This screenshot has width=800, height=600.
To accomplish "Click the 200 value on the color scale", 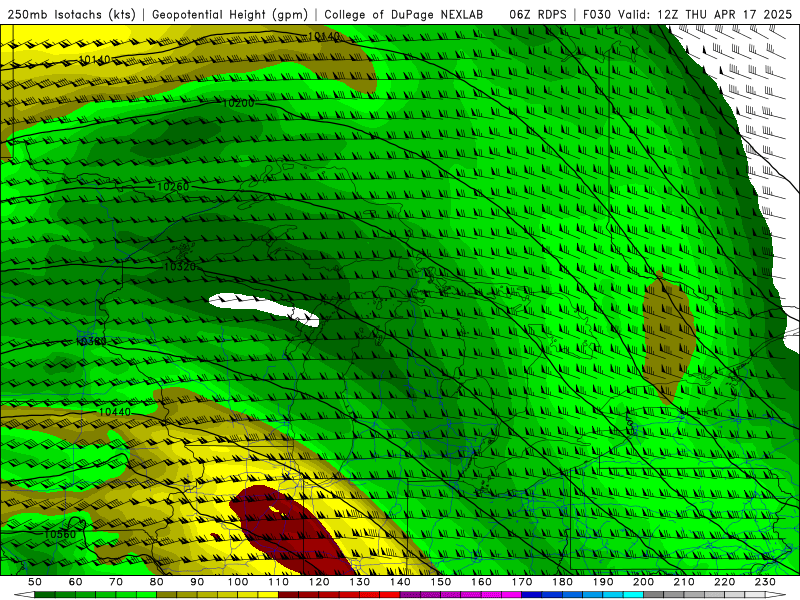I will (644, 582).
